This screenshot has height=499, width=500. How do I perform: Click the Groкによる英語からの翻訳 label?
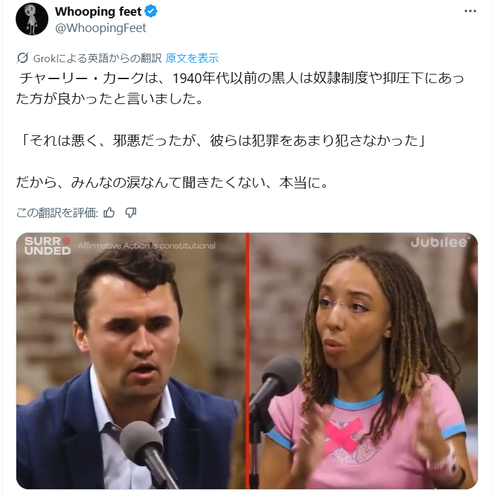(97, 58)
